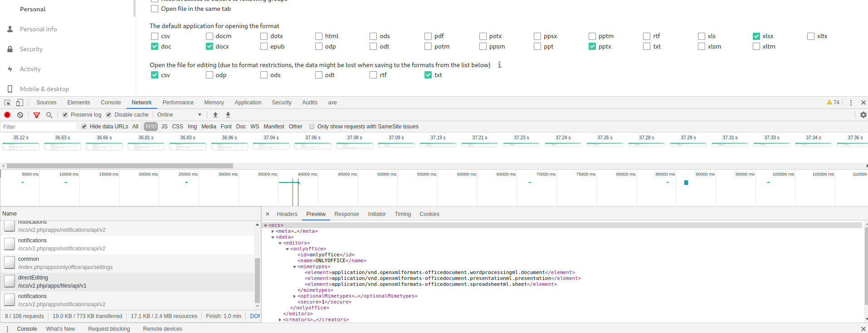
Task: Click the info icon beside editing formats
Action: coord(499,65)
